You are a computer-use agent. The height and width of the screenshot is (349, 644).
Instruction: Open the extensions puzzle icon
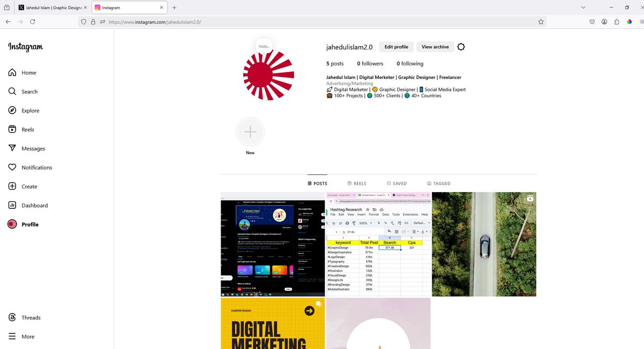click(617, 22)
